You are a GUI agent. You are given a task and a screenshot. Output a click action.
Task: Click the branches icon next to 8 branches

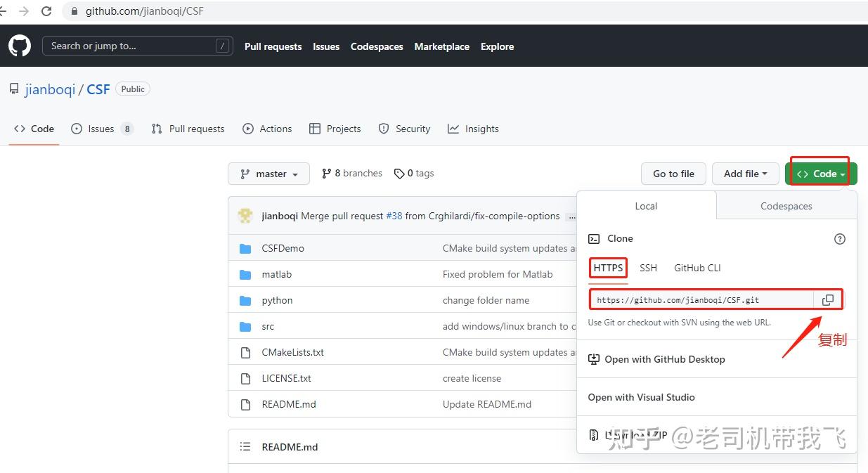326,174
